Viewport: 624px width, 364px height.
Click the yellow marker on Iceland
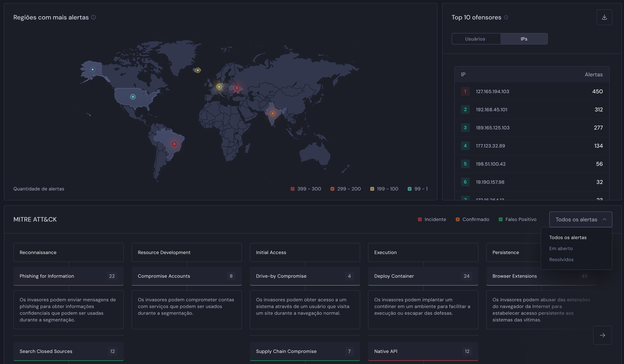pos(198,70)
